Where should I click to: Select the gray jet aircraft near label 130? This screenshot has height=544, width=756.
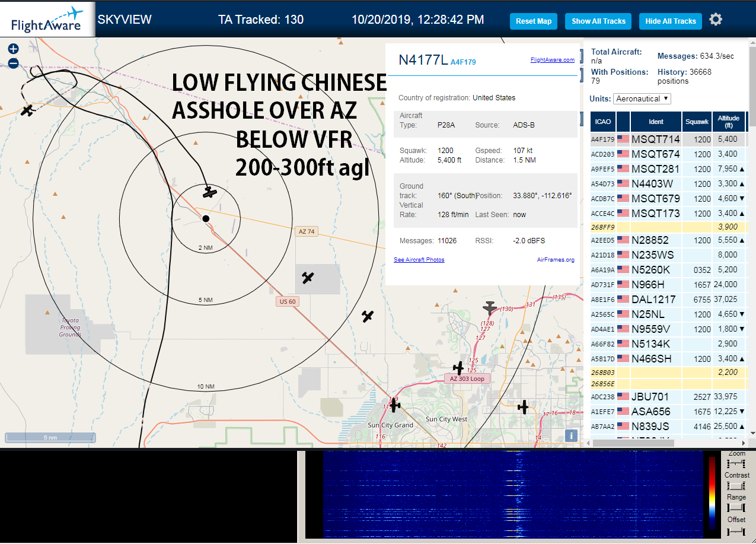tap(489, 308)
